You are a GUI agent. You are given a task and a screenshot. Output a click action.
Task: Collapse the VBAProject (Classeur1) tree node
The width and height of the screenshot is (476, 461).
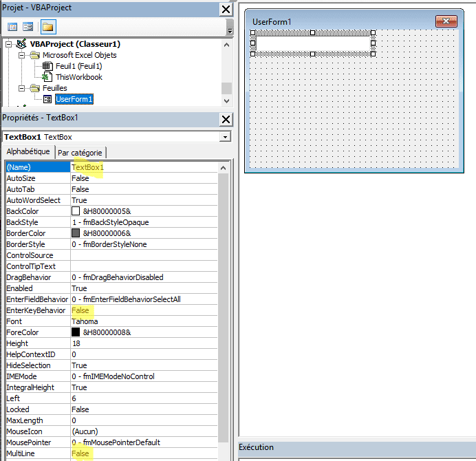point(8,44)
